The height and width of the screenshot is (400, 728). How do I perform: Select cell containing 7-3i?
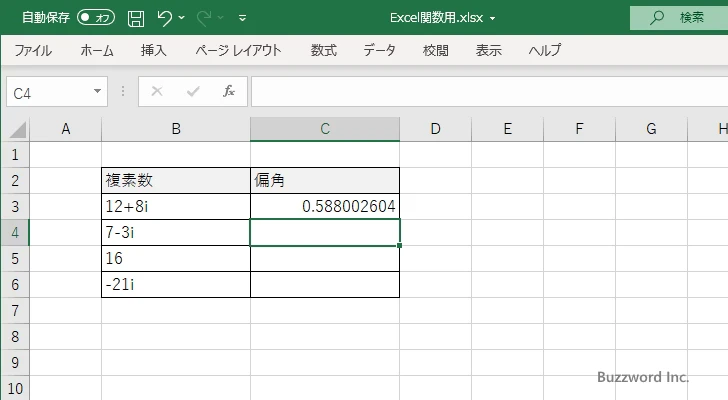click(176, 232)
